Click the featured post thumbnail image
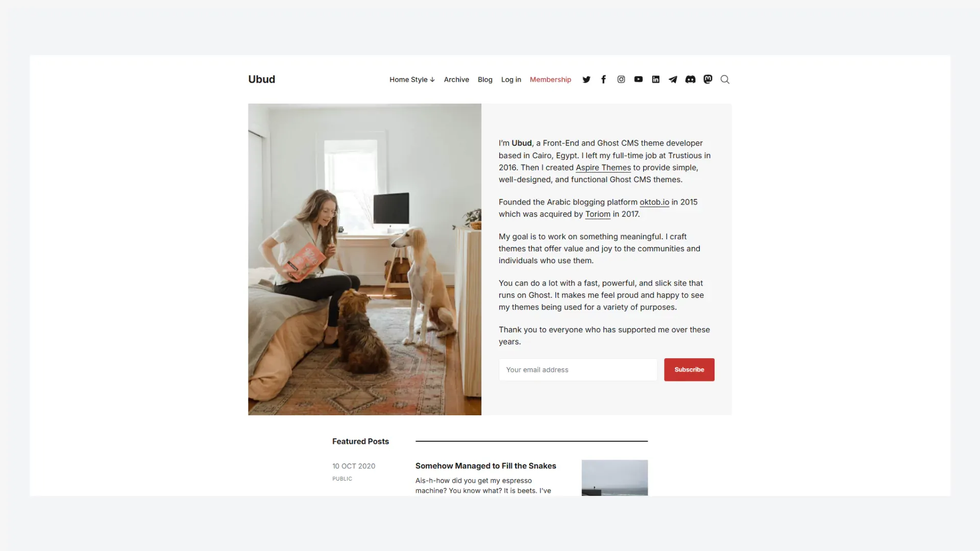Image resolution: width=980 pixels, height=551 pixels. click(x=615, y=477)
